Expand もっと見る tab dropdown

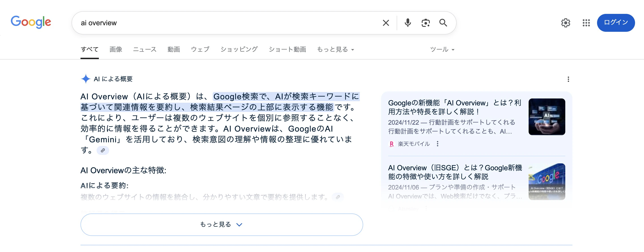(x=335, y=49)
